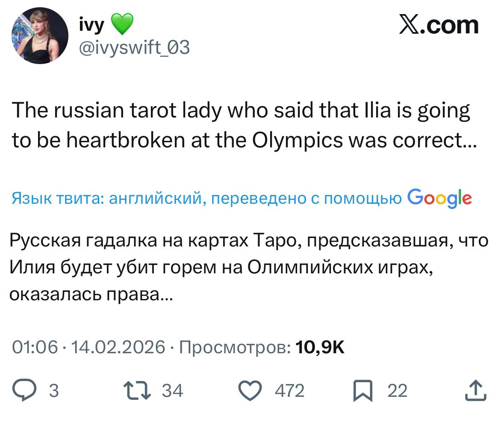The image size is (504, 431).
Task: Click the like count 472
Action: pyautogui.click(x=289, y=391)
